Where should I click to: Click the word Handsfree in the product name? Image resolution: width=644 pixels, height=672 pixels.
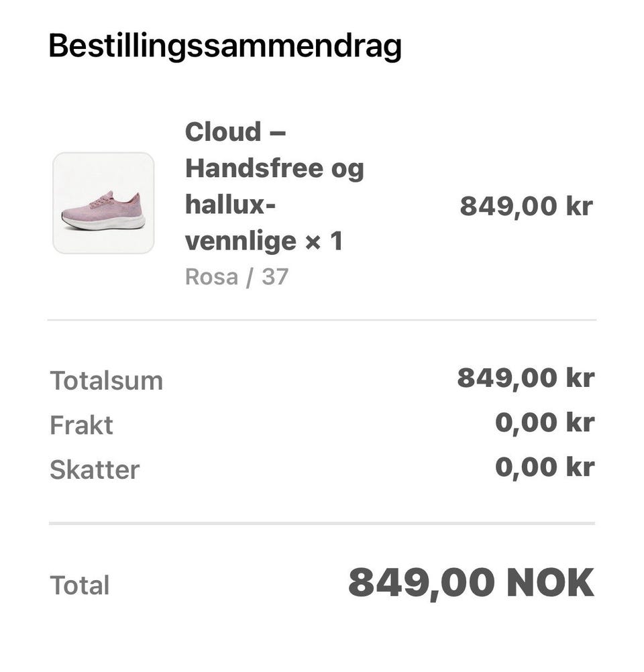pyautogui.click(x=254, y=168)
